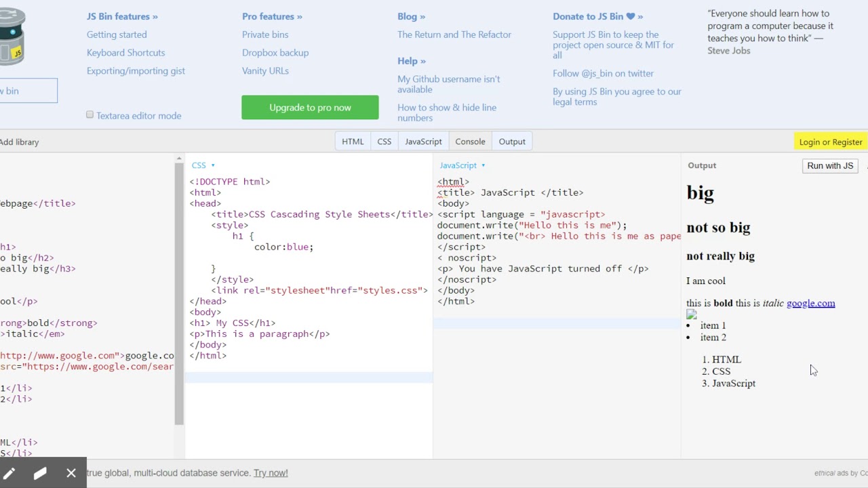Open Keyboard Shortcuts link
Screen dimensions: 868x488
tap(125, 52)
